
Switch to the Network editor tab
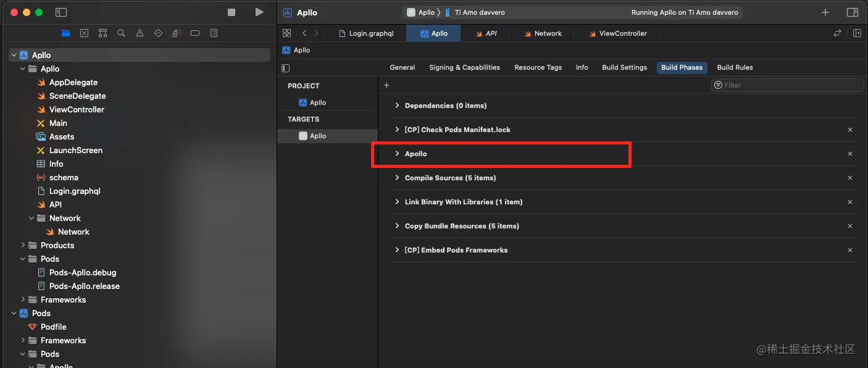tap(543, 33)
